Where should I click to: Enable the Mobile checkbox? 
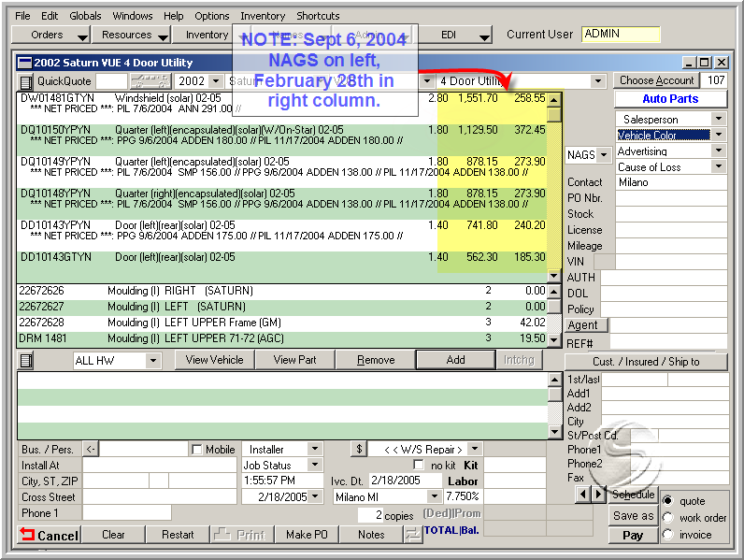click(x=196, y=450)
